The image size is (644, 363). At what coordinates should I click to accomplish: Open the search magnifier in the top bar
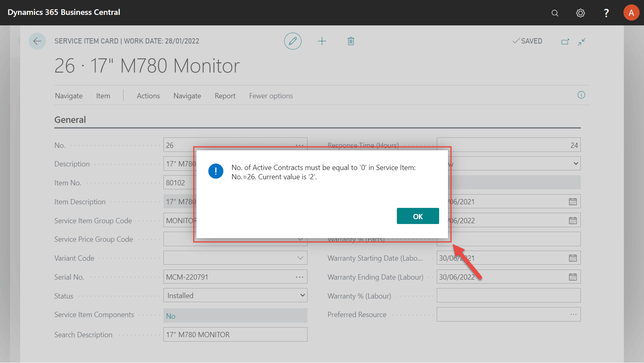[x=555, y=13]
